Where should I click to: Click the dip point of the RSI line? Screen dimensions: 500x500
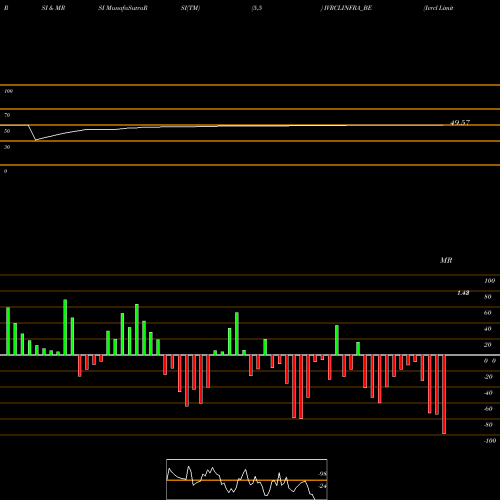(x=36, y=140)
